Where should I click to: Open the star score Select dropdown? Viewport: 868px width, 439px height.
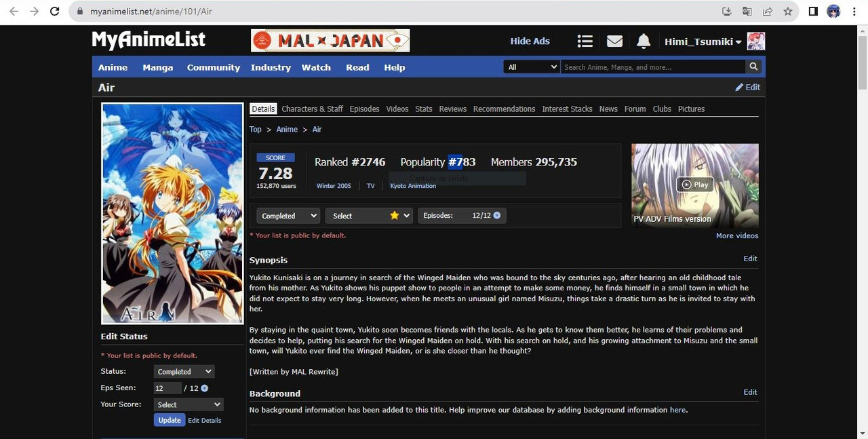point(369,215)
